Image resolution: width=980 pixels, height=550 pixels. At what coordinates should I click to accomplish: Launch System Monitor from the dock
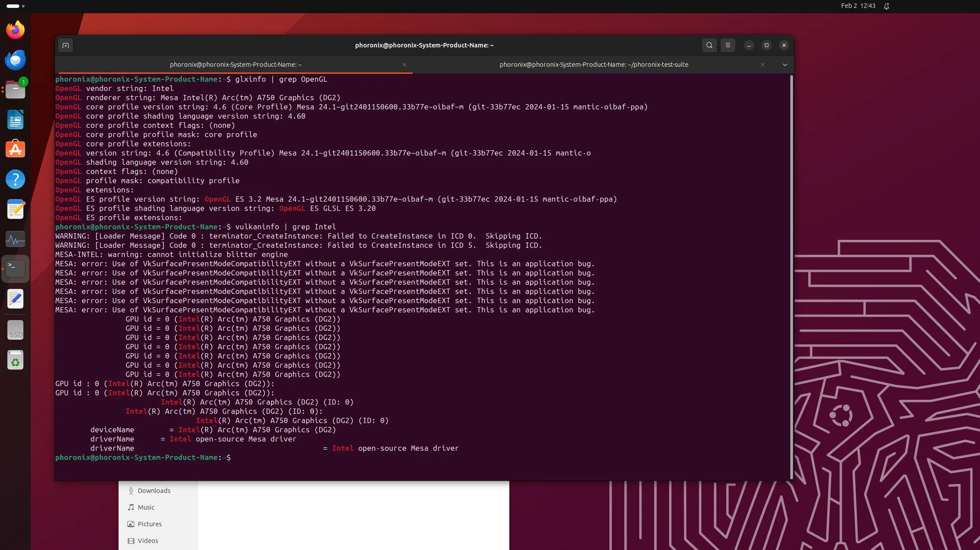(15, 239)
